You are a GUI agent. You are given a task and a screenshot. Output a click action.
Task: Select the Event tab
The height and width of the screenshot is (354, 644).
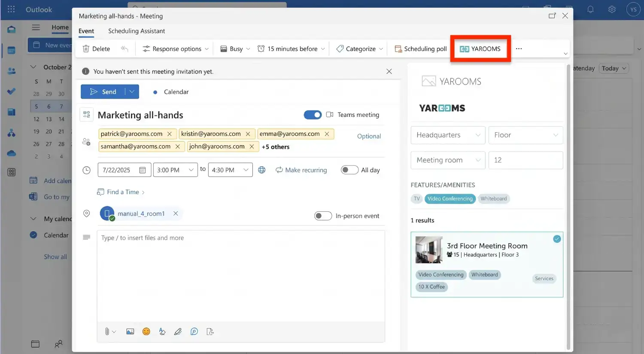(x=86, y=31)
